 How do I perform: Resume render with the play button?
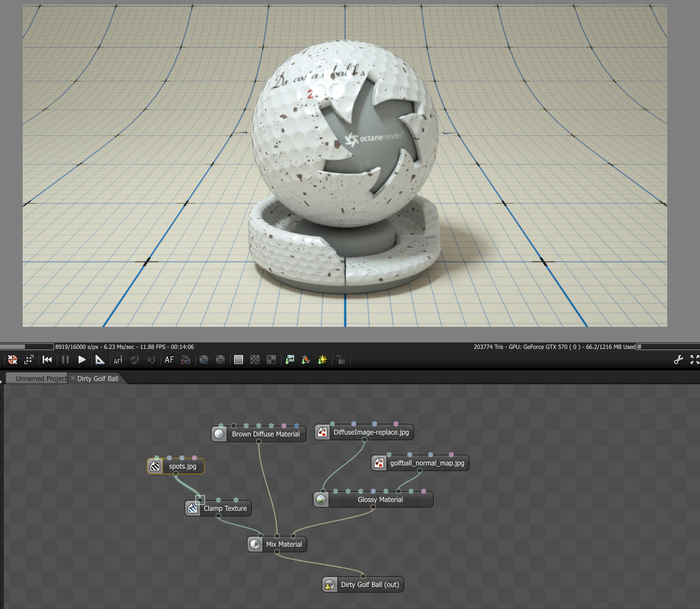click(82, 360)
